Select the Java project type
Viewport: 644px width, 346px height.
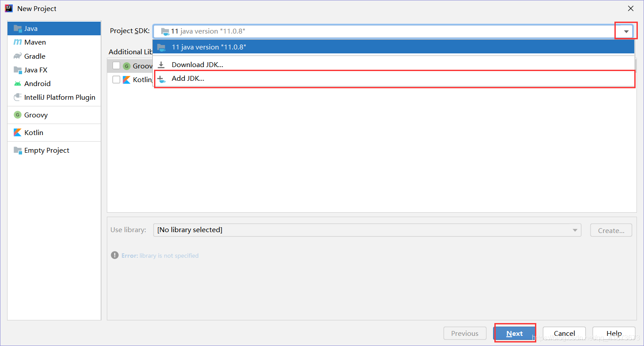54,28
